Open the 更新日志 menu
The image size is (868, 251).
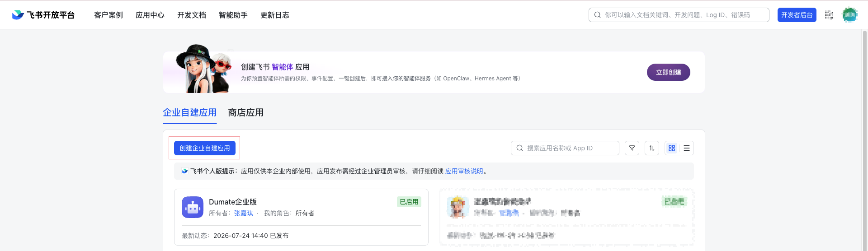[x=275, y=15]
